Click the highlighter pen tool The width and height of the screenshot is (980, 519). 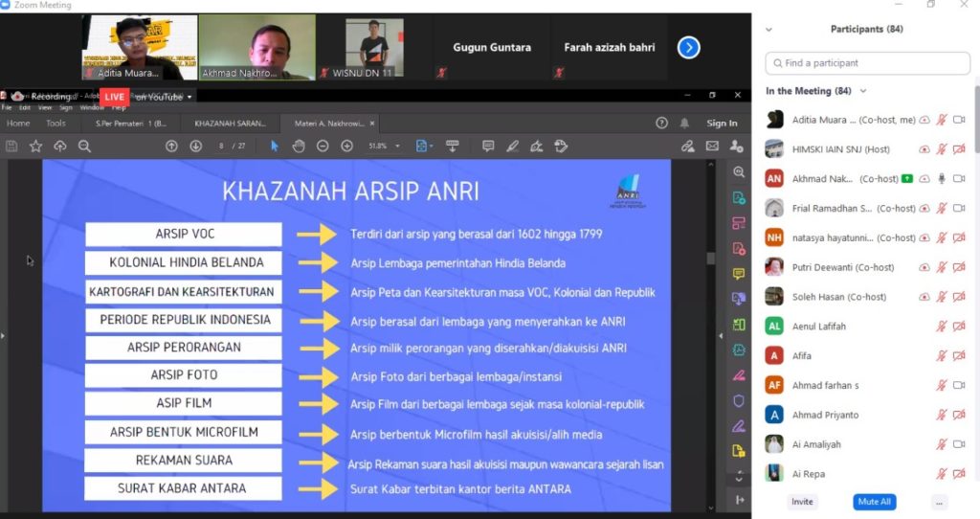(513, 147)
